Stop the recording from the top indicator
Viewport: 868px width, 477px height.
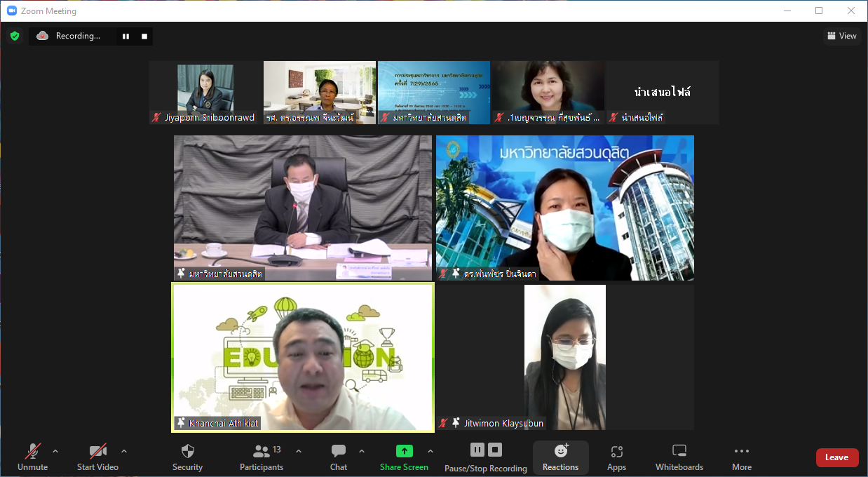pos(144,36)
